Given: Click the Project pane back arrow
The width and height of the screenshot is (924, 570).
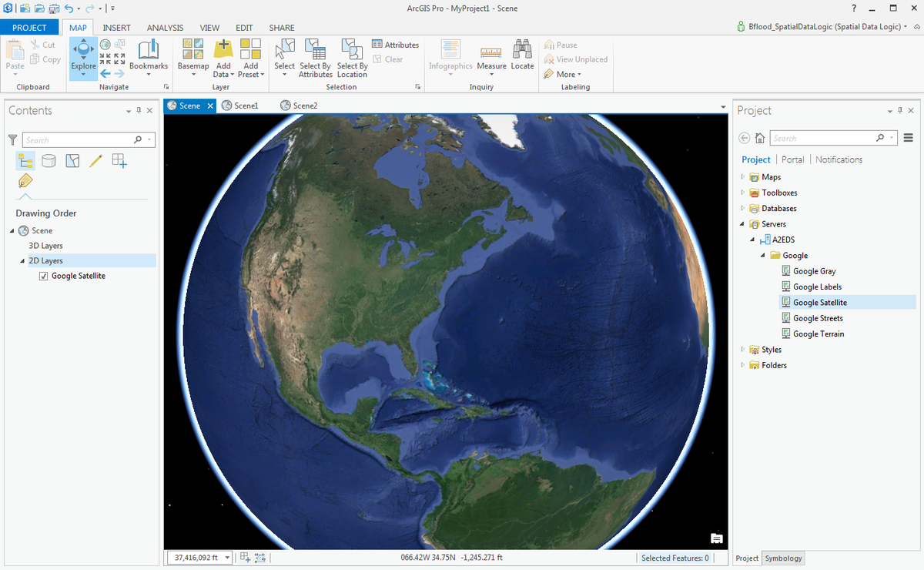Looking at the screenshot, I should pos(744,139).
